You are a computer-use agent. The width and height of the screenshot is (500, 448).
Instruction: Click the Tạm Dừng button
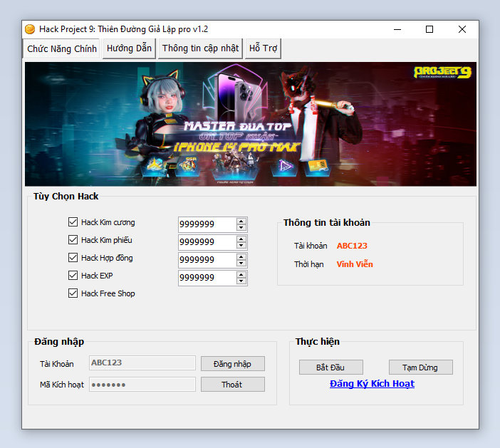click(420, 368)
